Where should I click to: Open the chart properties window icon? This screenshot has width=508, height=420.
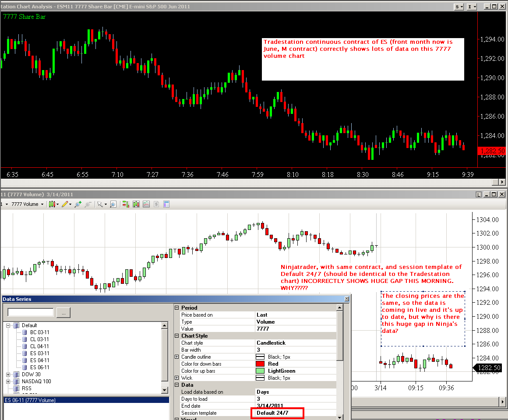[166, 204]
